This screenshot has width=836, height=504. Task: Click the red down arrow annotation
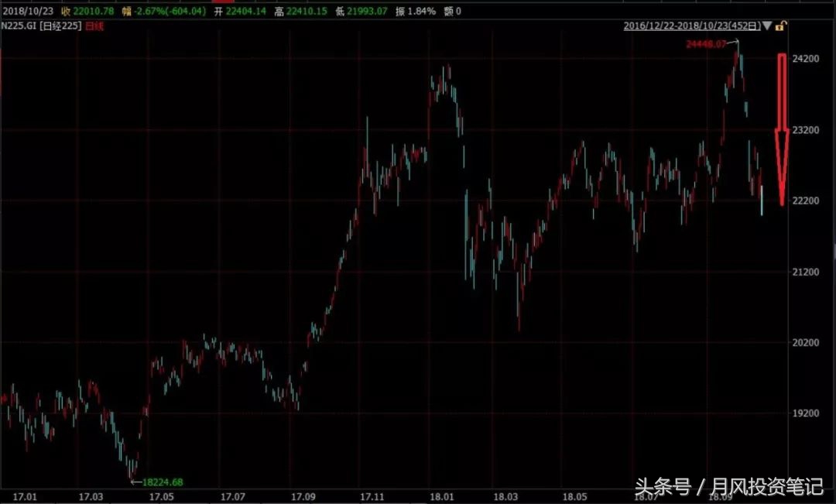click(780, 128)
